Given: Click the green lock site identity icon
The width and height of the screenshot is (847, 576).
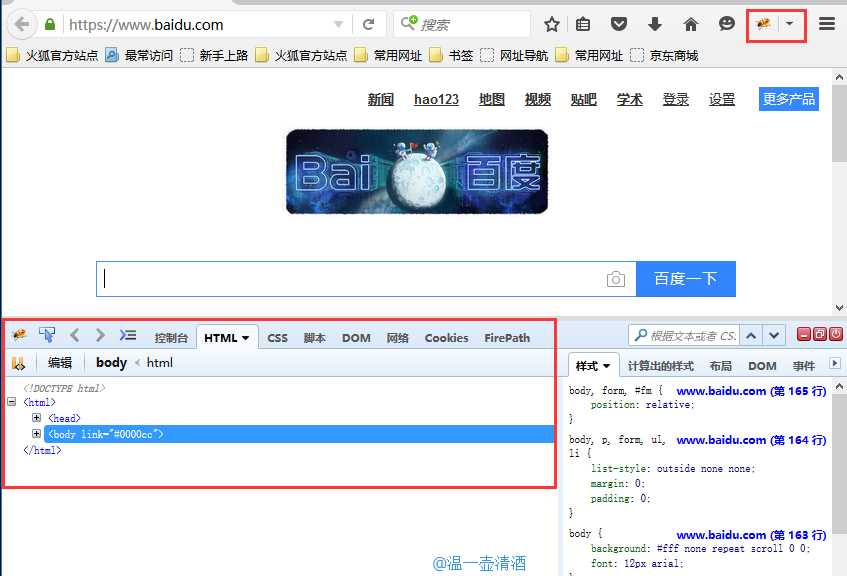Looking at the screenshot, I should (50, 24).
